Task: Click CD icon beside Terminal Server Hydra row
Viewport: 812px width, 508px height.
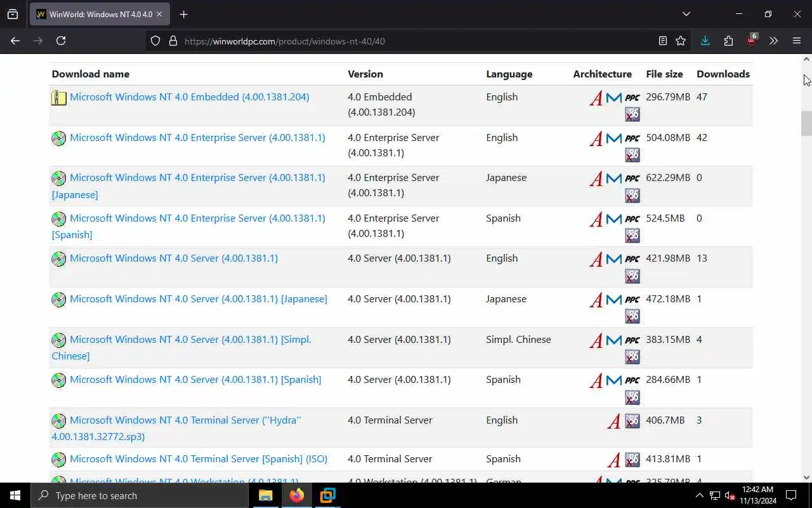Action: (59, 421)
